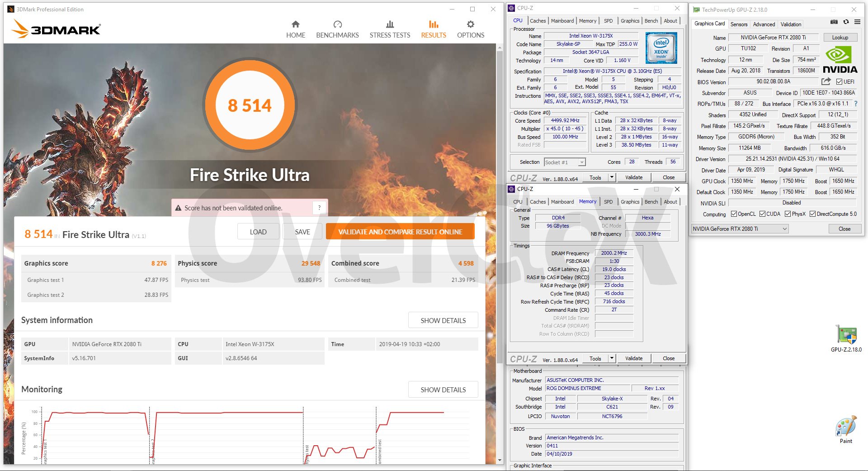Image resolution: width=868 pixels, height=471 pixels.
Task: Click the SAVE button in 3DMark
Action: click(302, 232)
